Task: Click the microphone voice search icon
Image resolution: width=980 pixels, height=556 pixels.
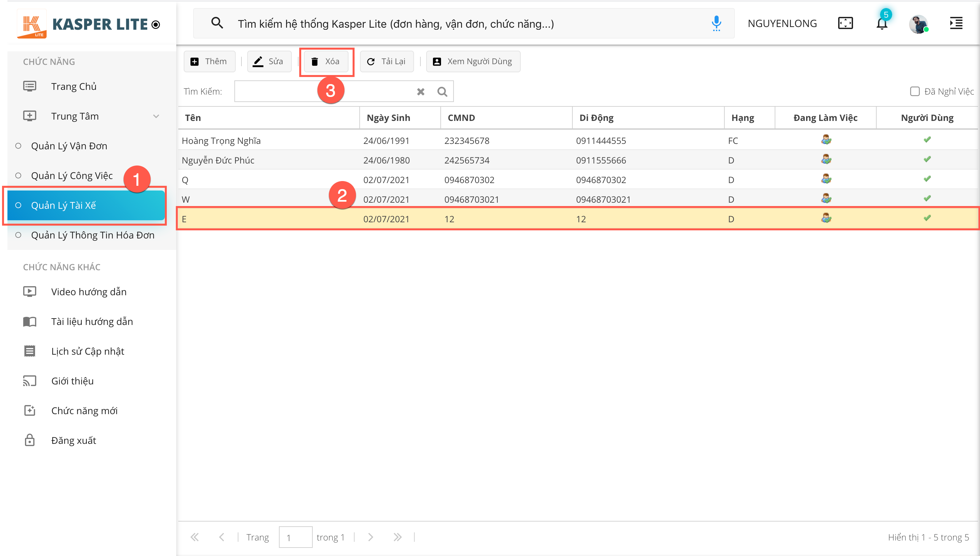Action: click(716, 24)
